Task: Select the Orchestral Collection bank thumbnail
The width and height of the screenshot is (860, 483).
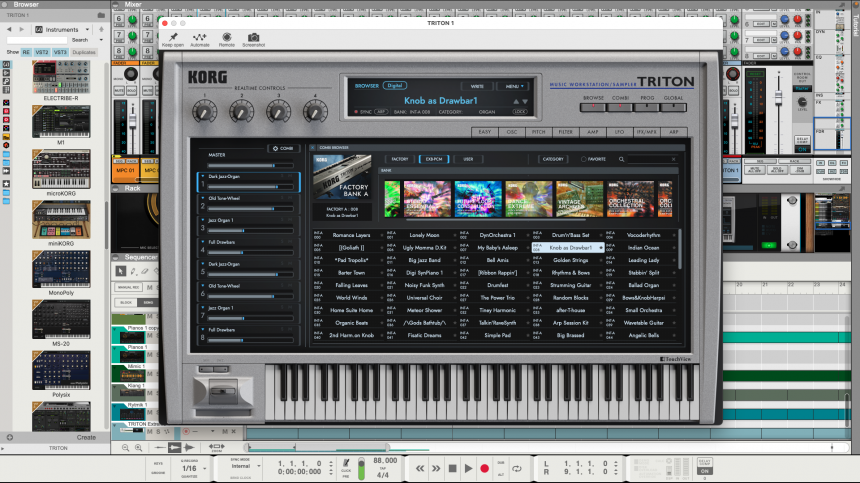Action: coord(631,199)
